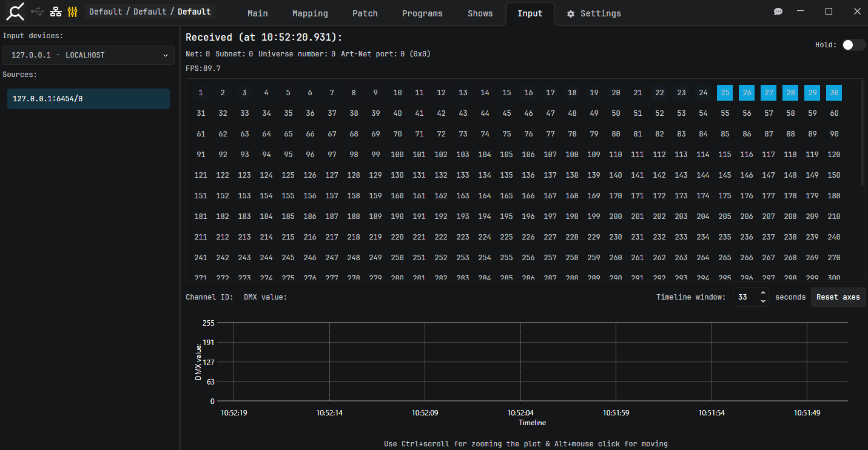868x450 pixels.
Task: Open the yellow faders mixer icon
Action: click(73, 12)
